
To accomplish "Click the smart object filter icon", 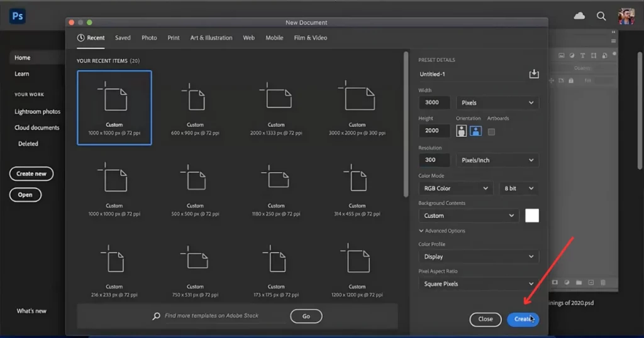I will [x=604, y=55].
